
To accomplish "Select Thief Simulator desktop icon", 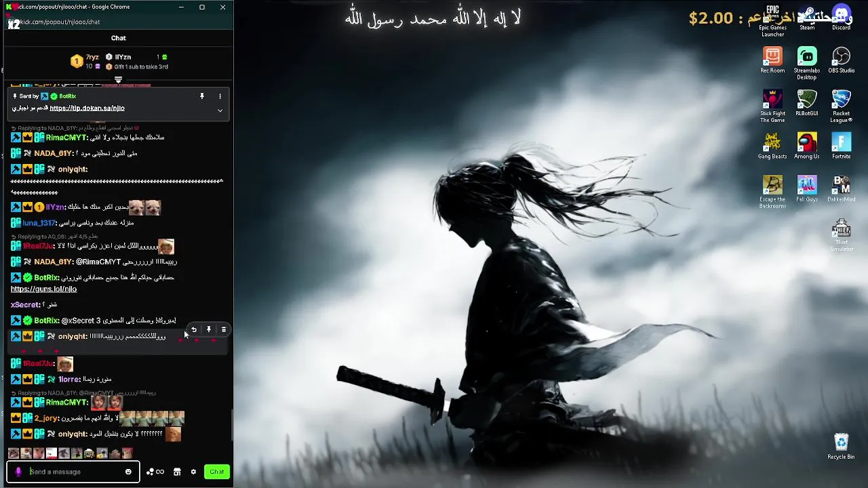I will tap(842, 235).
